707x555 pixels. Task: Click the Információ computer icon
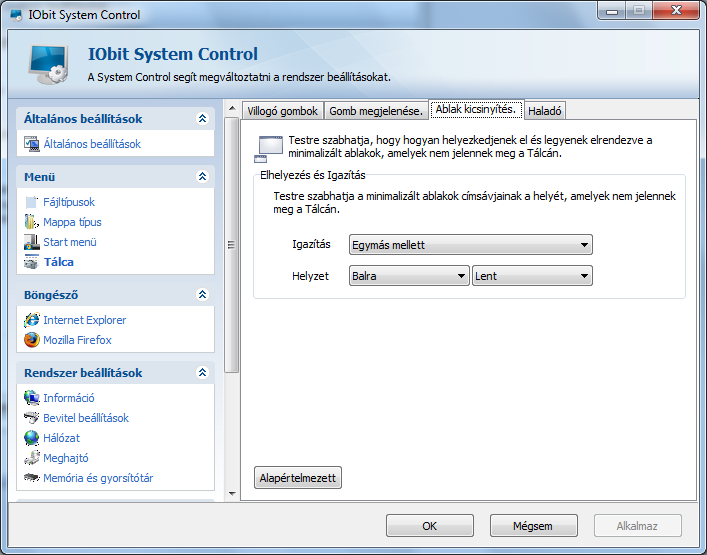[x=32, y=398]
